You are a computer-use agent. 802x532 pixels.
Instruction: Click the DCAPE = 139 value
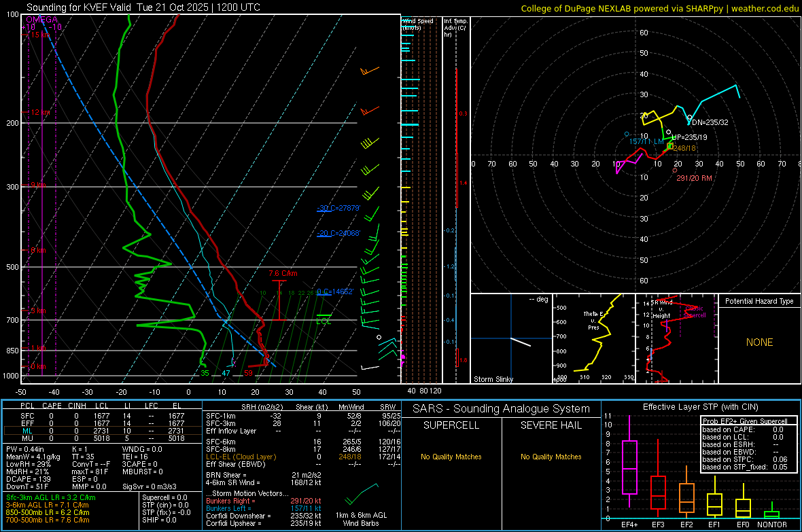pos(28,479)
